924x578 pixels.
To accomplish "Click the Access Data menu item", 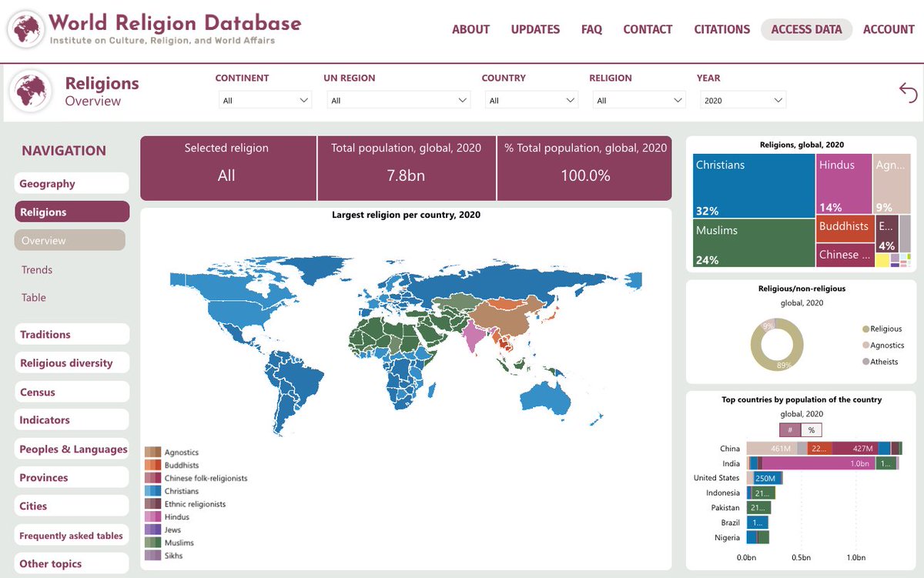I will [x=806, y=29].
